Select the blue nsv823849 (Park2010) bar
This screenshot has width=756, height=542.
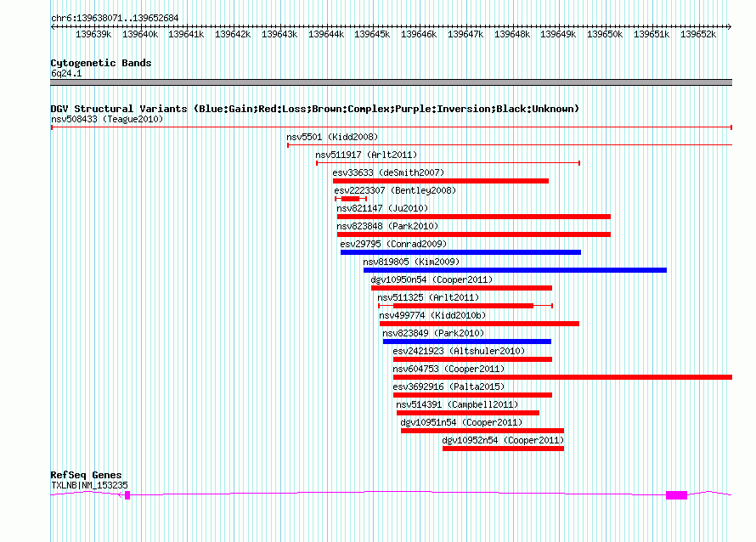click(x=466, y=342)
